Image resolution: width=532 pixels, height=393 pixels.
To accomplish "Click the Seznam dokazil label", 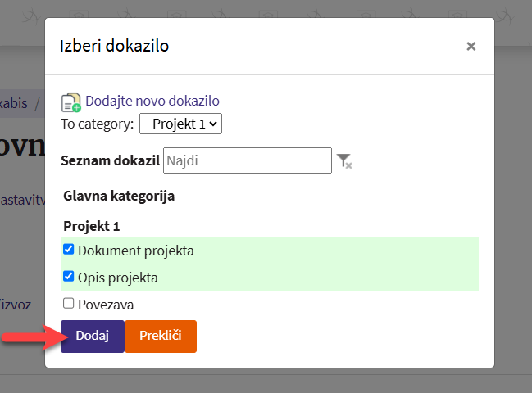I will 110,161.
